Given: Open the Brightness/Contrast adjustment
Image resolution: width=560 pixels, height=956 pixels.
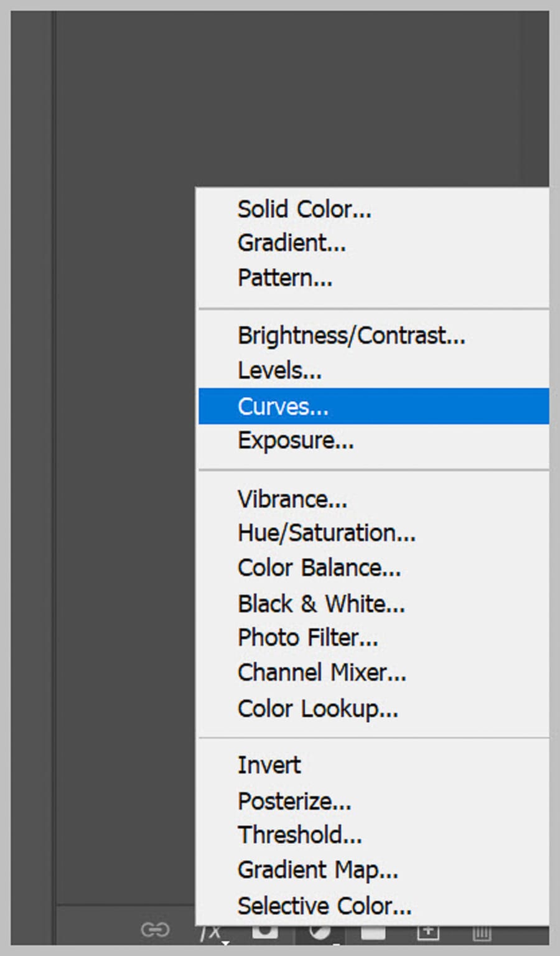Looking at the screenshot, I should [x=352, y=335].
